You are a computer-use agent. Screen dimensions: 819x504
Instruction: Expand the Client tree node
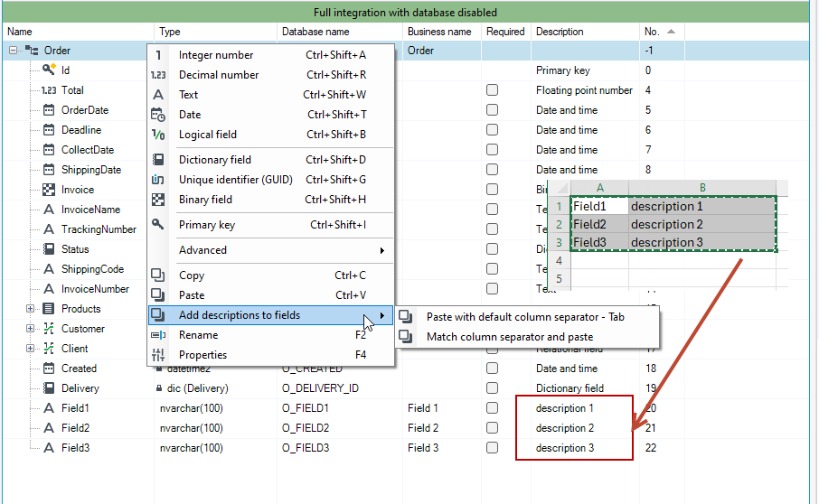point(31,349)
